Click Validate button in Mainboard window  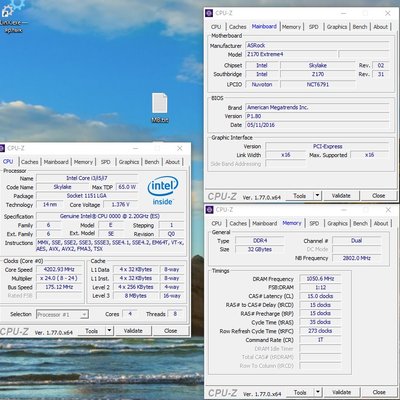[x=341, y=196]
